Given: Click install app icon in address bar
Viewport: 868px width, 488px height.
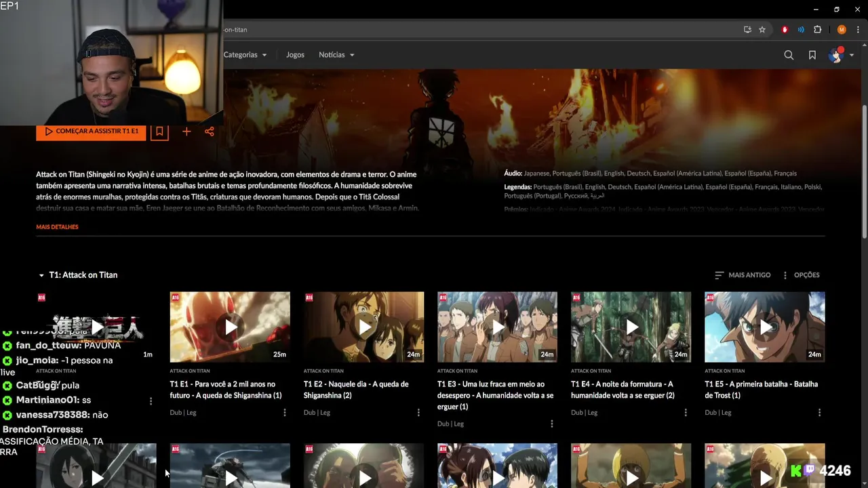Looking at the screenshot, I should [x=747, y=30].
